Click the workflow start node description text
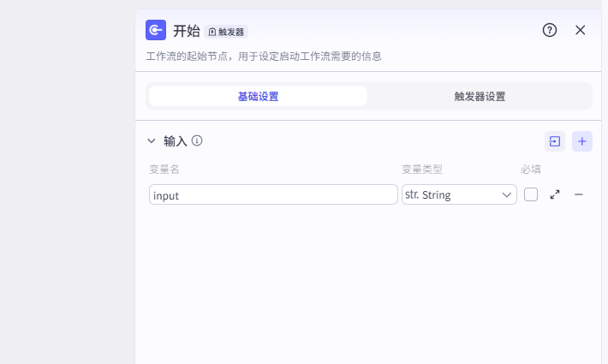Image resolution: width=608 pixels, height=364 pixels. coord(263,57)
